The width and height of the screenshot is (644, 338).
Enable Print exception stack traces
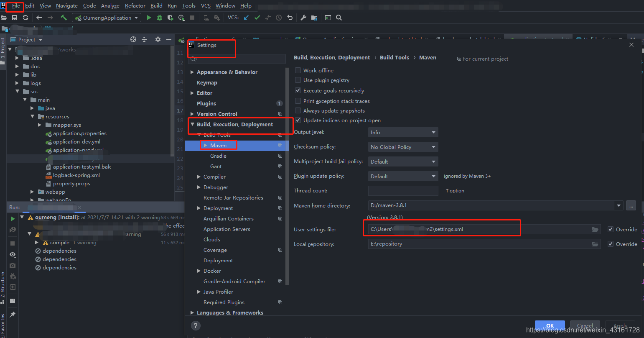coord(298,101)
